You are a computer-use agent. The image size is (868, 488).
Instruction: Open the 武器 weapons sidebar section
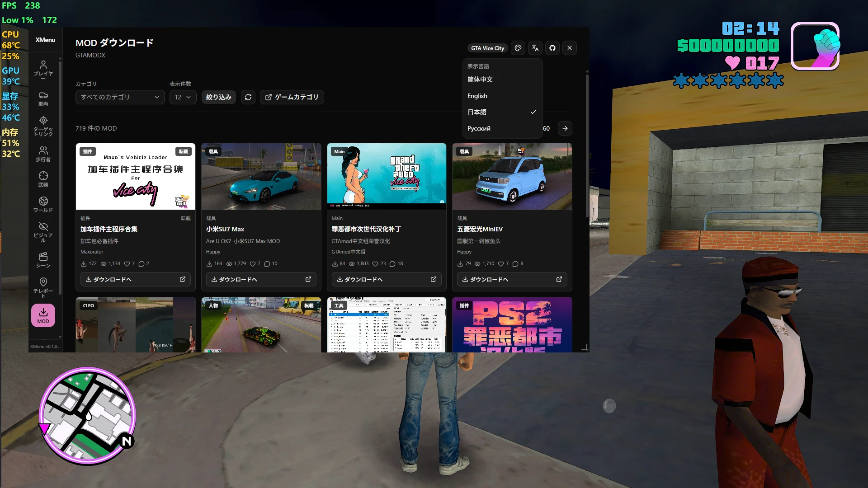[43, 179]
